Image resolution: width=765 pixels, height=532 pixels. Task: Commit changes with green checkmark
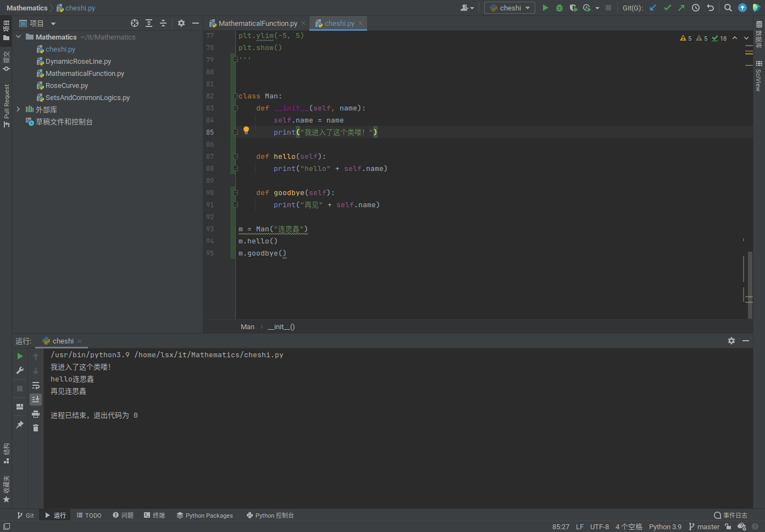point(667,8)
